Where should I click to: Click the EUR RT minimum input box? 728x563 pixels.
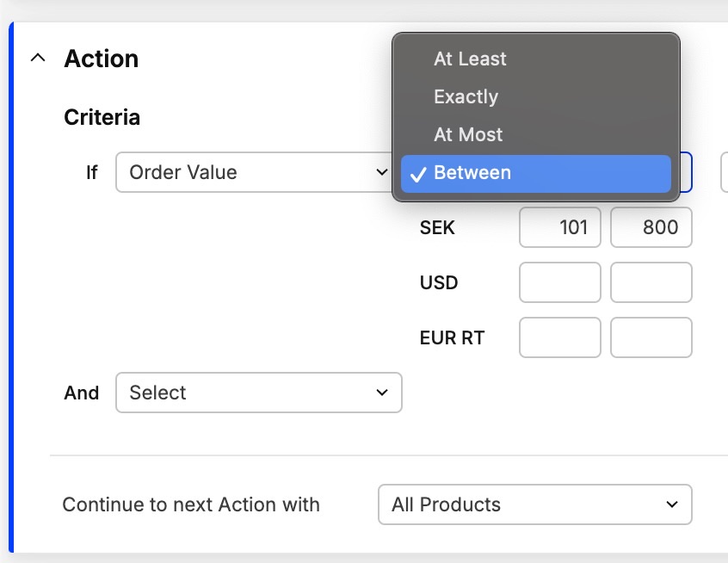coord(560,337)
